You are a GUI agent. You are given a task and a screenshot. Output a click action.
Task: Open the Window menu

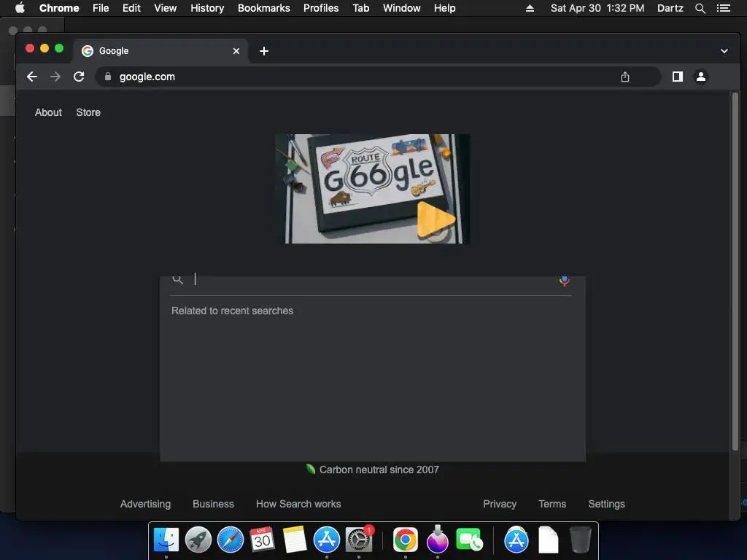point(402,8)
